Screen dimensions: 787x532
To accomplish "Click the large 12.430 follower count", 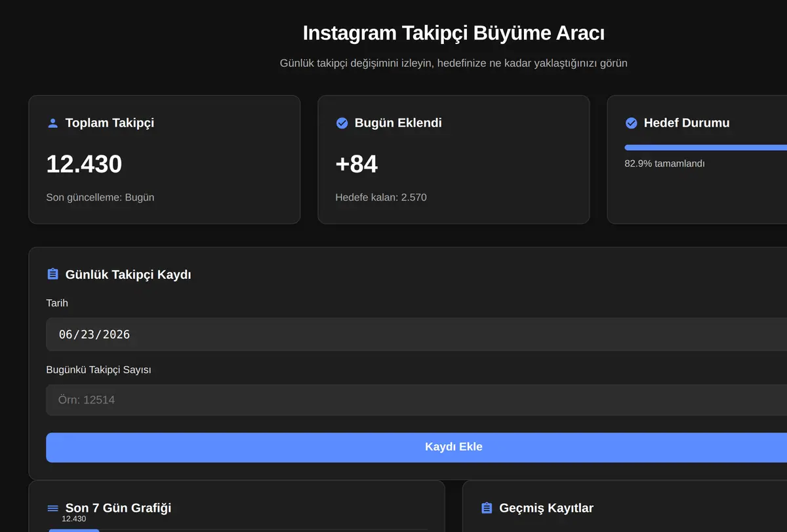I will point(84,164).
